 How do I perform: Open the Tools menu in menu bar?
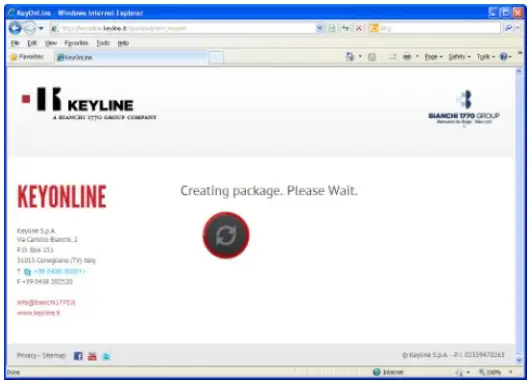pyautogui.click(x=103, y=43)
